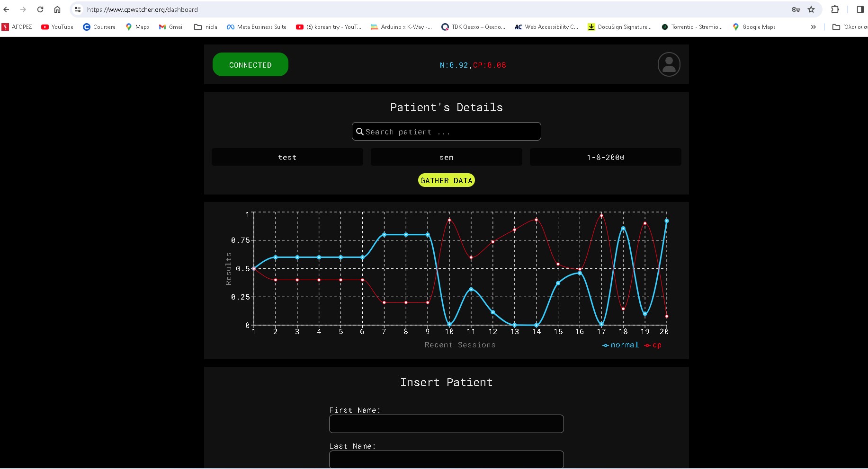Click the green CONNECTED button
Viewport: 868px width, 469px height.
coord(250,65)
